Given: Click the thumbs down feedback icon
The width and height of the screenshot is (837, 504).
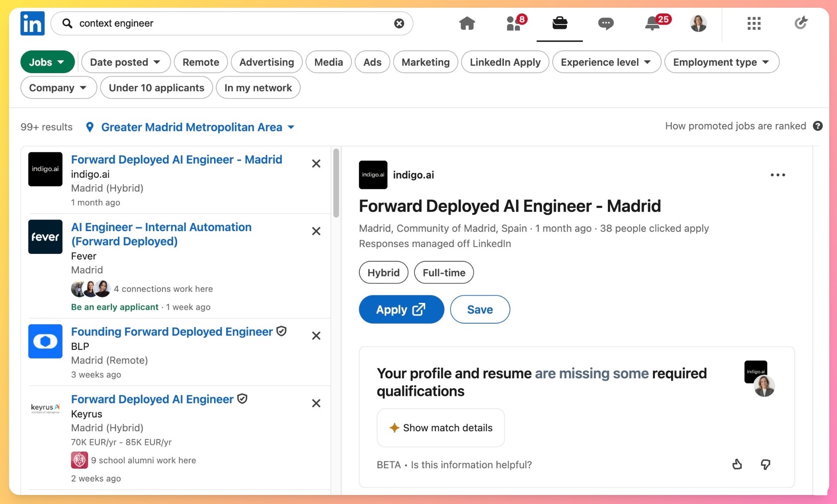Looking at the screenshot, I should pos(765,464).
